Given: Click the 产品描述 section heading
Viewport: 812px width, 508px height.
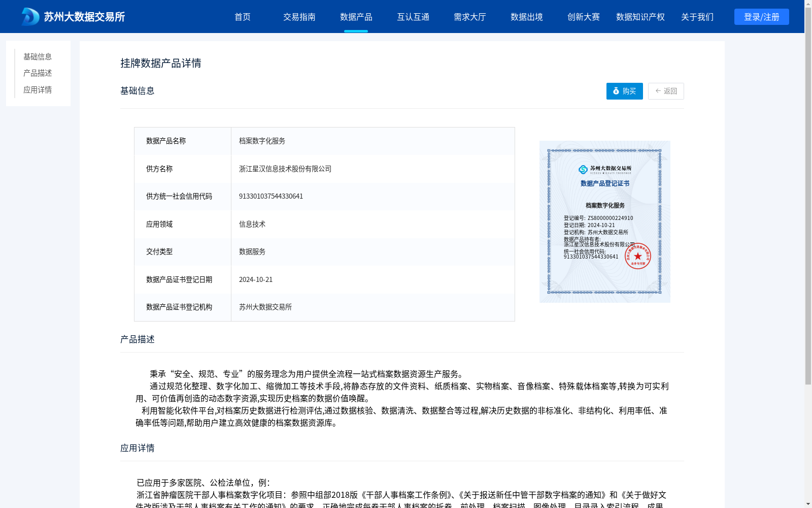Looking at the screenshot, I should [138, 339].
